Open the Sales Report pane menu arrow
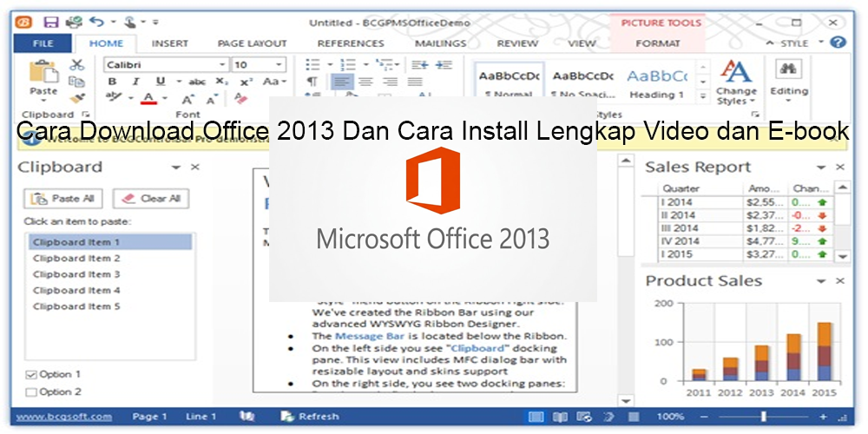The width and height of the screenshot is (868, 434). coord(821,168)
